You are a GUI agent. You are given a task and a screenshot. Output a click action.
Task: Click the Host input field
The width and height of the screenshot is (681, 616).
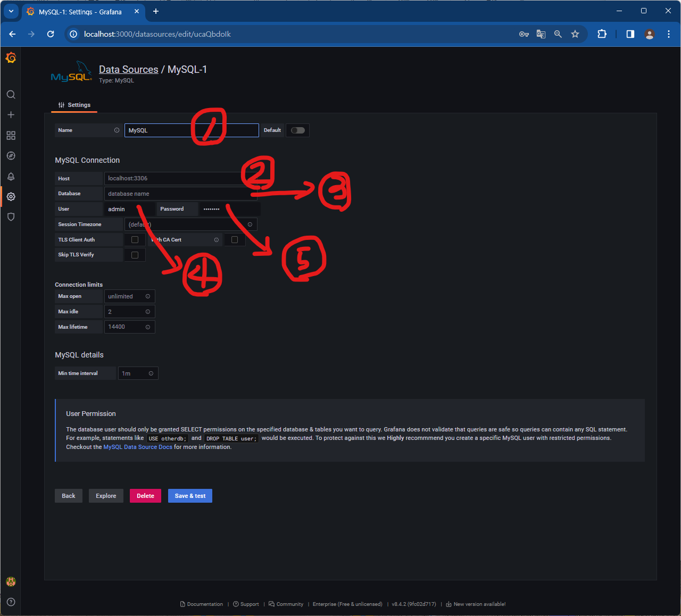coord(181,179)
